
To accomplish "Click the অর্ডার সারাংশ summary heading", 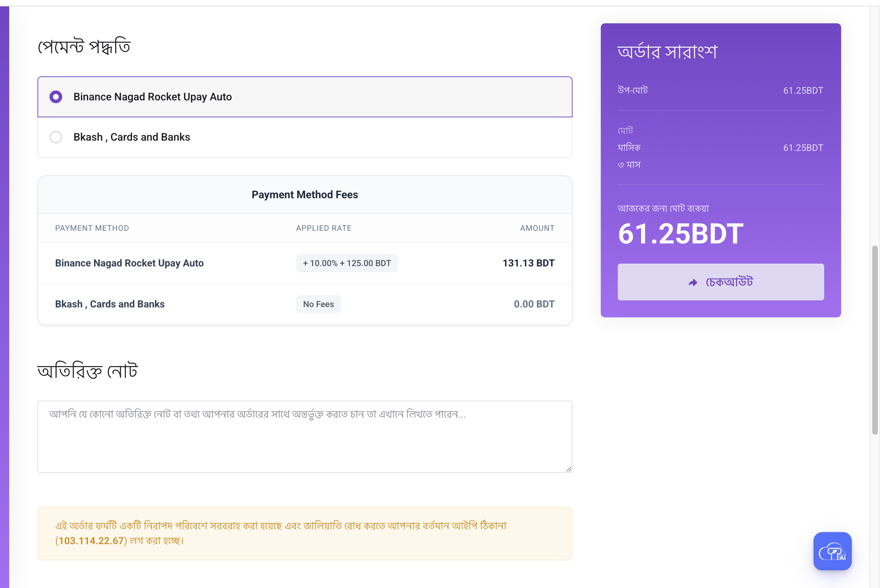I will 667,51.
